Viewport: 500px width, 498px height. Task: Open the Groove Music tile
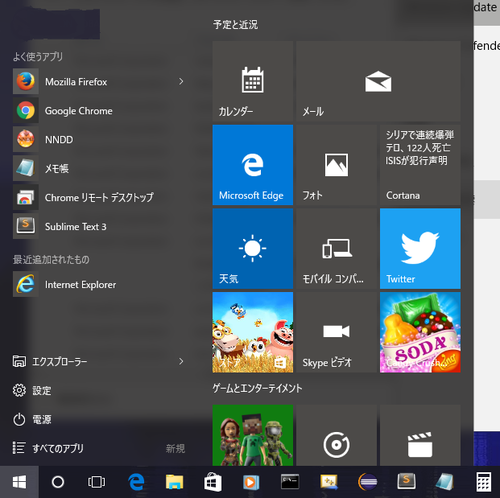336,435
